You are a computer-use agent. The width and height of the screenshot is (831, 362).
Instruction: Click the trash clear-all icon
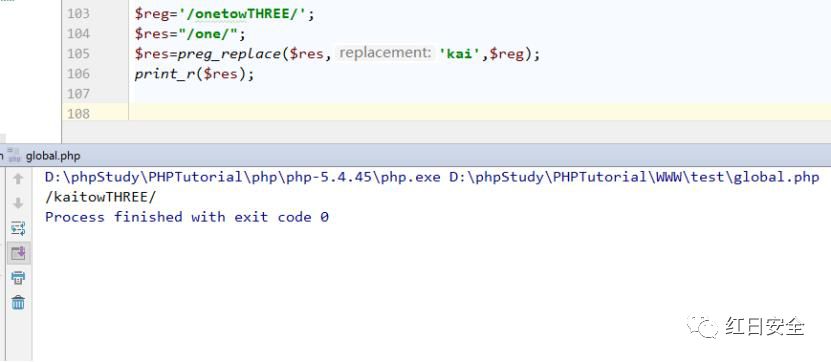click(18, 302)
